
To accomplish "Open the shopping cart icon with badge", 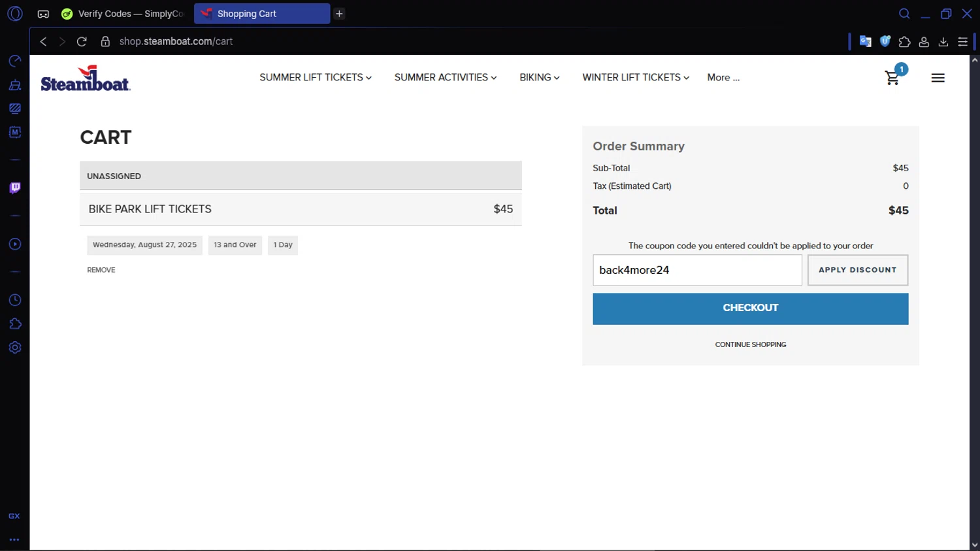I will [893, 77].
